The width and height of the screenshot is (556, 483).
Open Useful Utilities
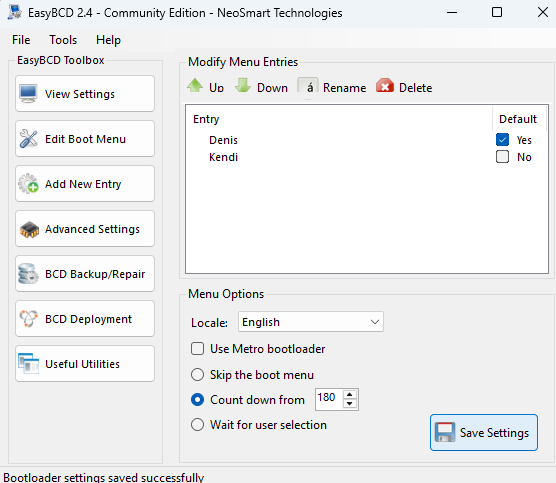[x=85, y=364]
